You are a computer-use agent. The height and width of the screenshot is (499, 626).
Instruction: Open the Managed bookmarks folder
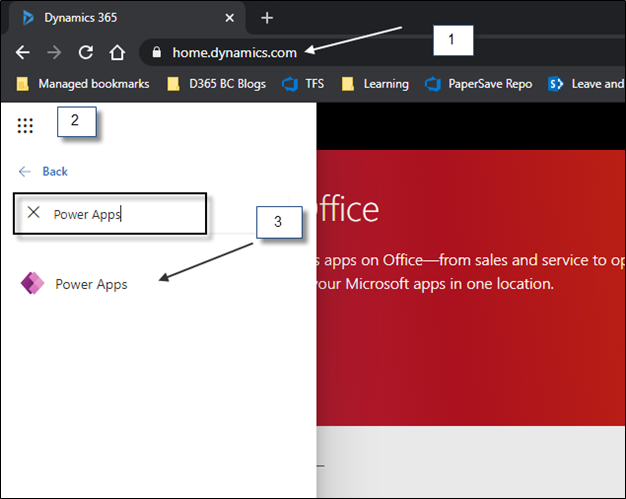(83, 84)
